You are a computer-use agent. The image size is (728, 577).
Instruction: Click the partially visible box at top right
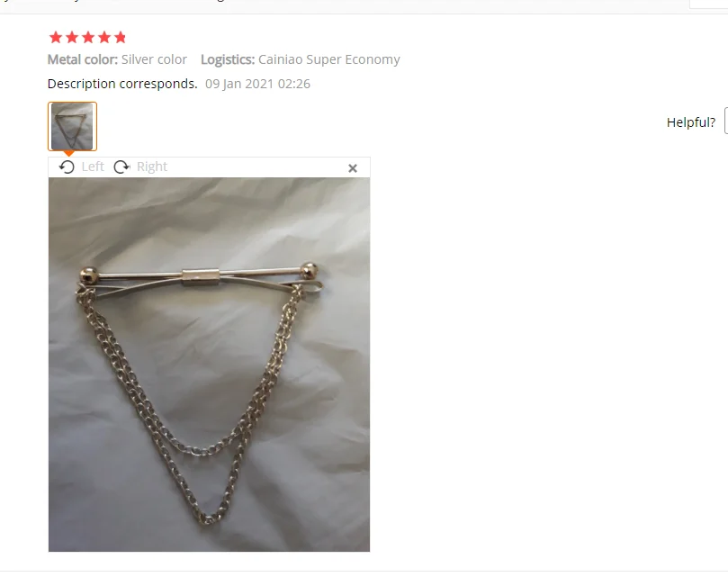[708, 5]
